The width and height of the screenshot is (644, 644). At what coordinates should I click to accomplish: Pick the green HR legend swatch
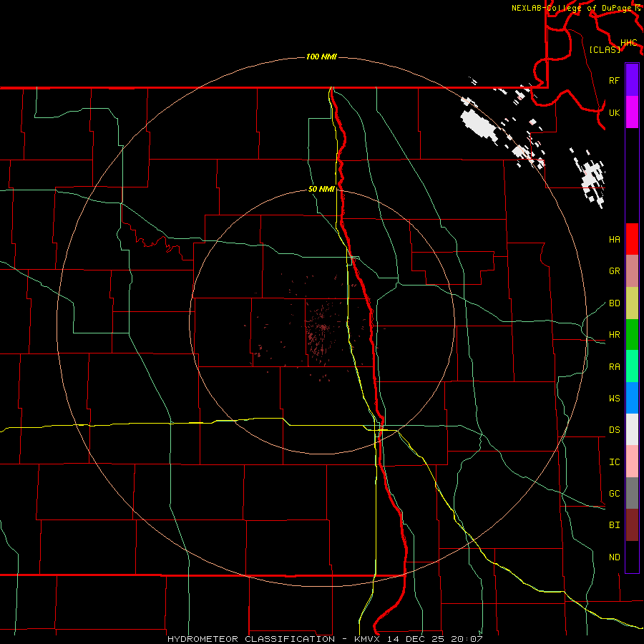632,334
